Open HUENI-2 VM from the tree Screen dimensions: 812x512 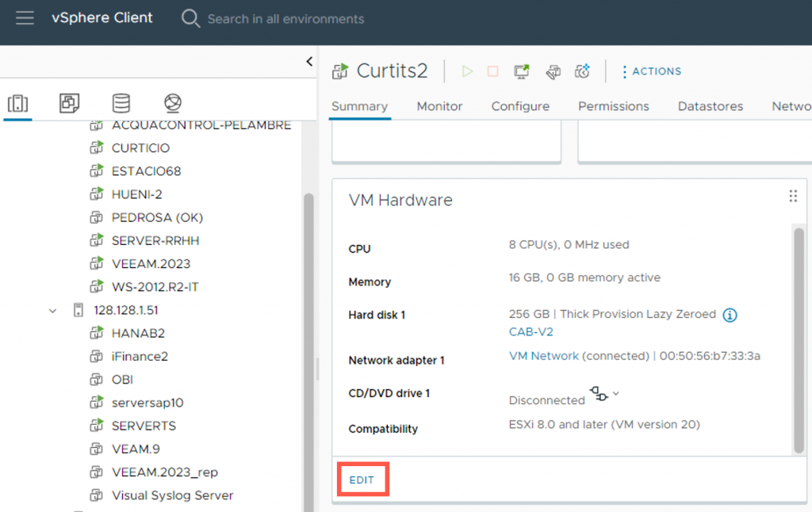coord(136,195)
